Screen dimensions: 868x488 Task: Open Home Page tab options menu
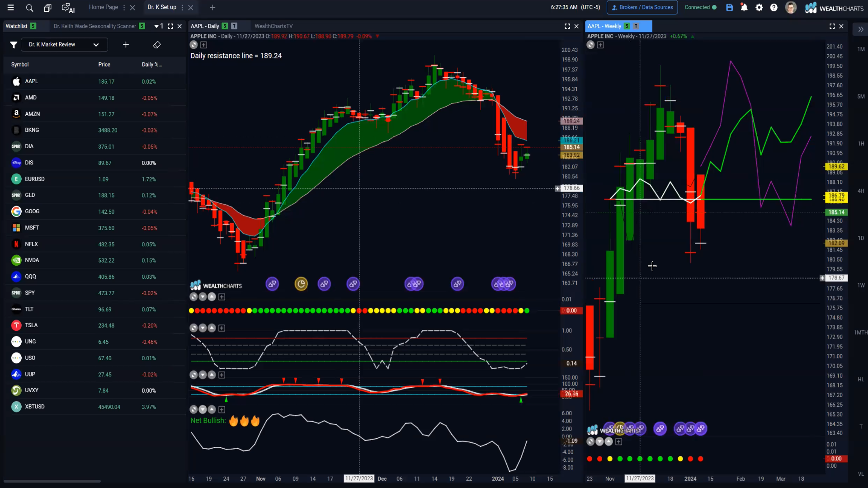click(124, 8)
